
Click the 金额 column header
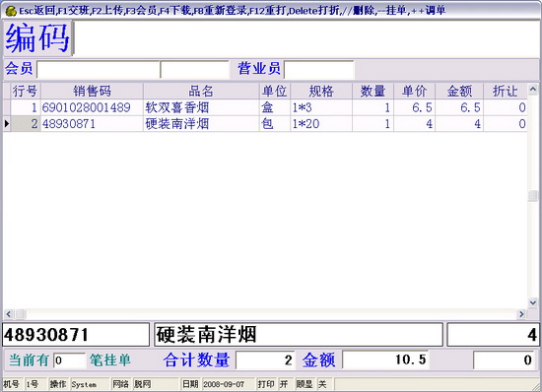[x=459, y=91]
